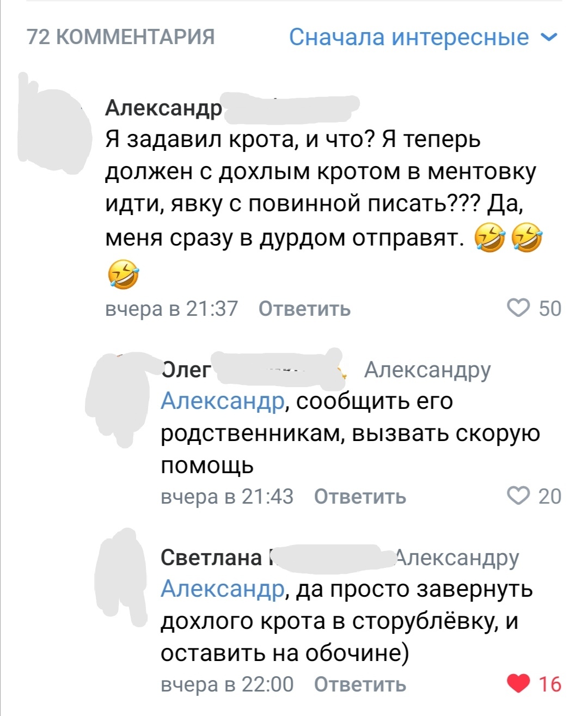The image size is (588, 716).
Task: Reply to Александр's comment from 21:37
Action: click(304, 309)
